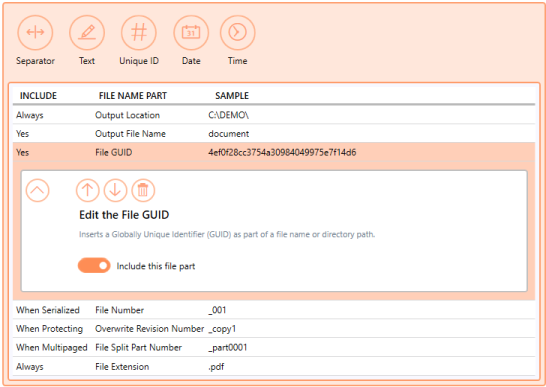The image size is (546, 387).
Task: Click the GUID description text
Action: coord(227,234)
